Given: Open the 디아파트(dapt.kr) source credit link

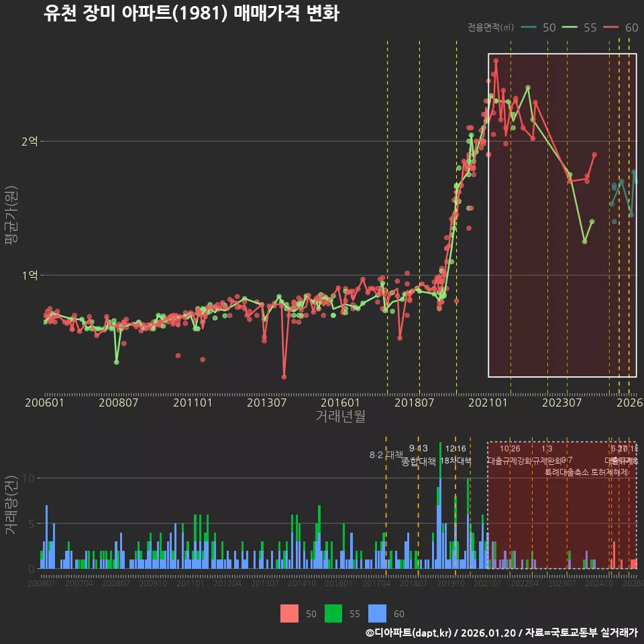Looking at the screenshot, I should click(410, 633).
